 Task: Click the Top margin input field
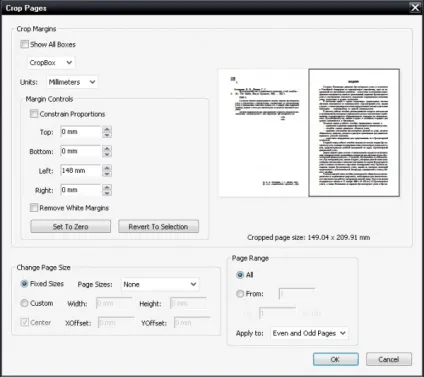pos(80,132)
